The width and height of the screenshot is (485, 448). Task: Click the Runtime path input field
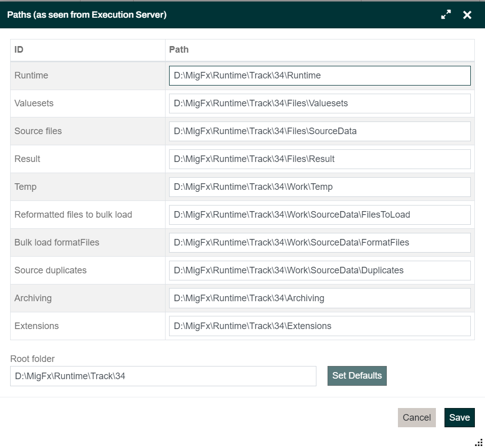319,76
